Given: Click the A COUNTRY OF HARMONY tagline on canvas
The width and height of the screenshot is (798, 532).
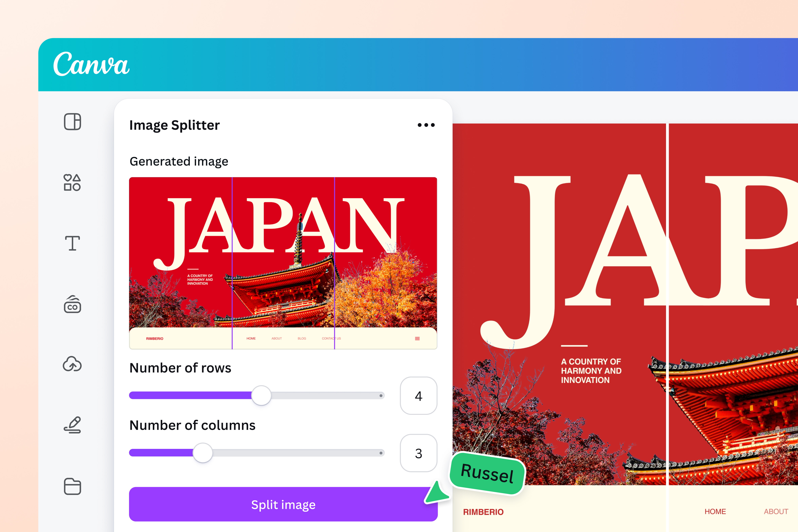Looking at the screenshot, I should tap(591, 371).
